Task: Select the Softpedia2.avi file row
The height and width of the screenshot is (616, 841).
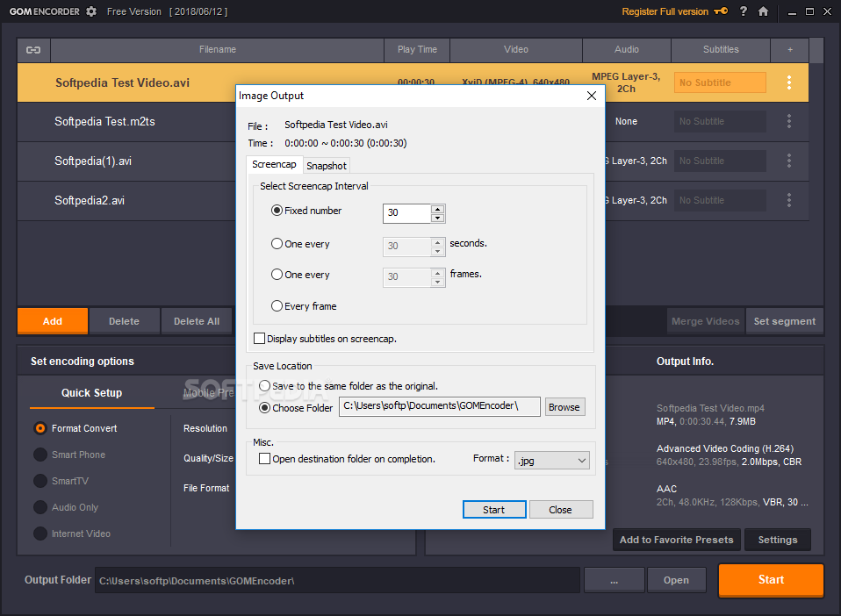Action: click(x=126, y=201)
